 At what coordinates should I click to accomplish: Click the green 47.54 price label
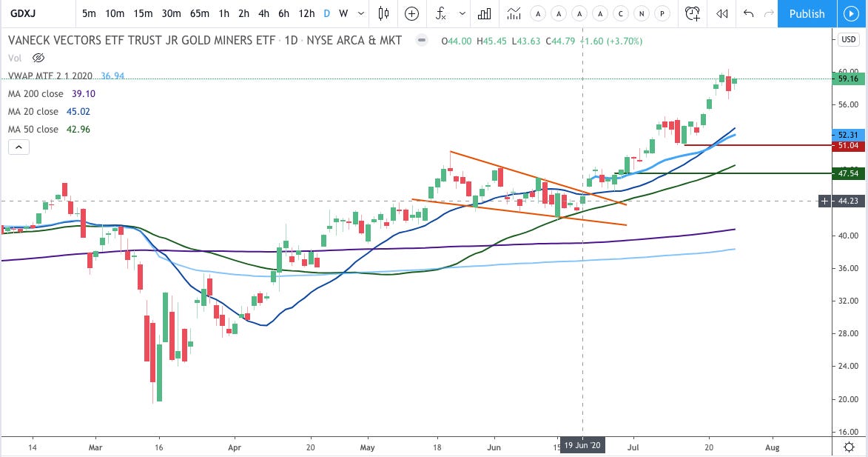click(848, 173)
